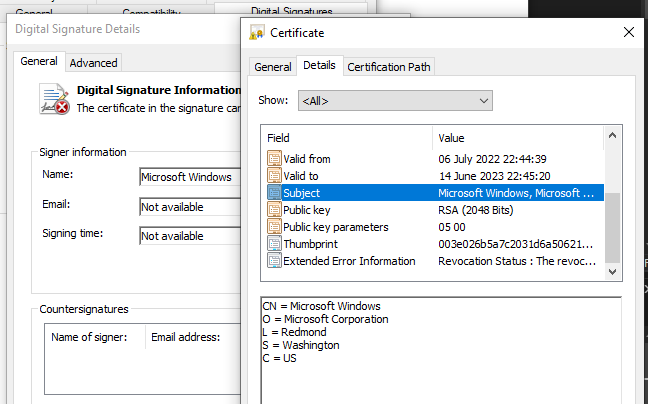The image size is (648, 404).
Task: Open the Show filter dropdown
Action: (395, 101)
